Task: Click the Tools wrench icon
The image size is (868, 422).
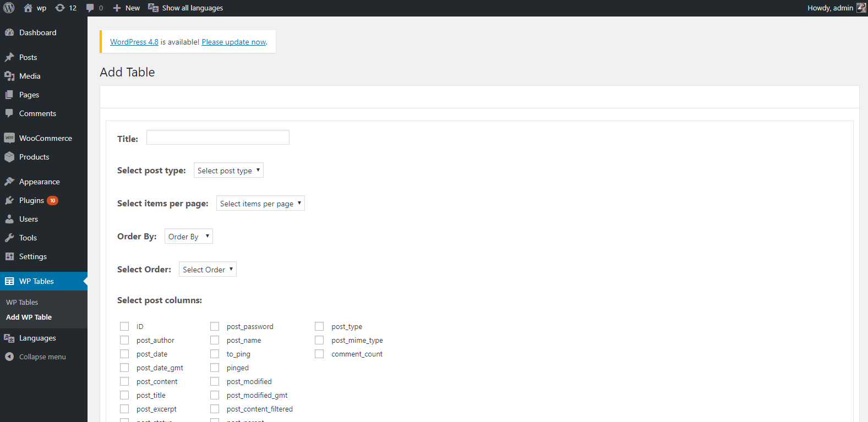Action: point(9,238)
